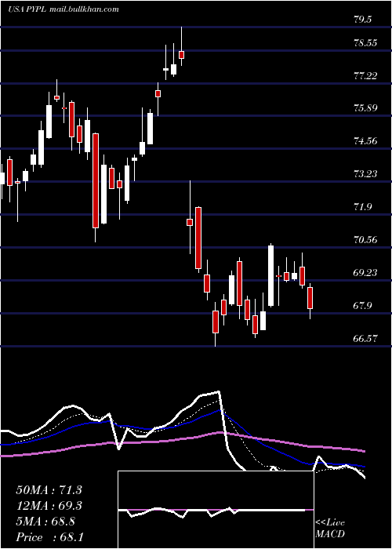Viewport: 392px width, 549px height.
Task: Click the '5MA : 68.8' readout
Action: (45, 522)
